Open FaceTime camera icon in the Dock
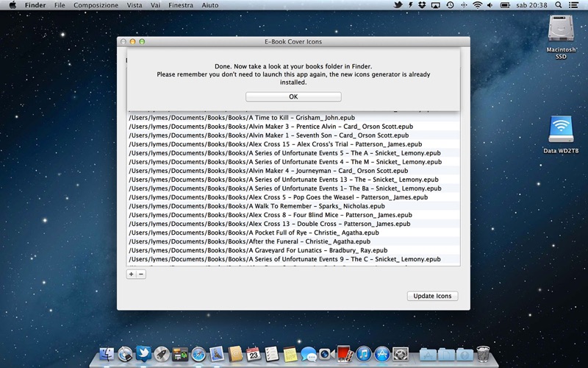 [x=326, y=354]
